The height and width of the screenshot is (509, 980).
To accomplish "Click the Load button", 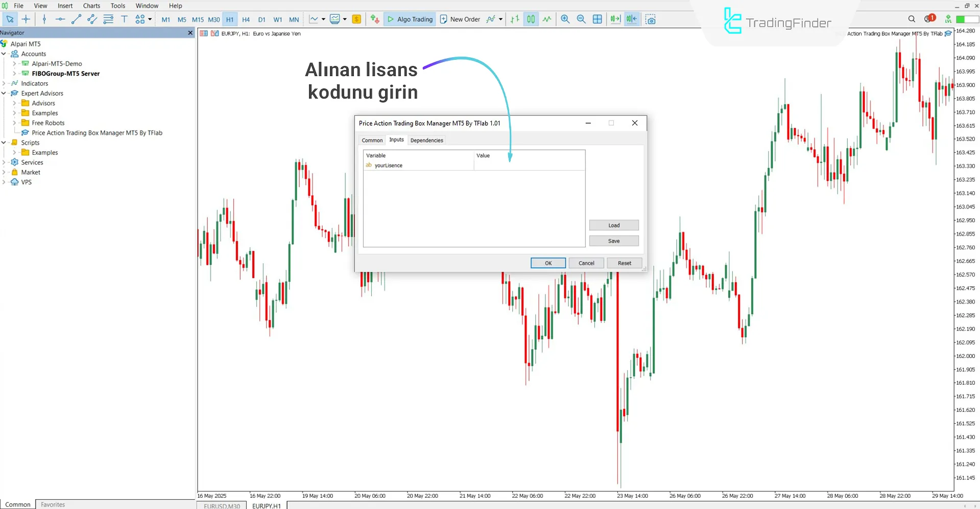I will click(614, 225).
